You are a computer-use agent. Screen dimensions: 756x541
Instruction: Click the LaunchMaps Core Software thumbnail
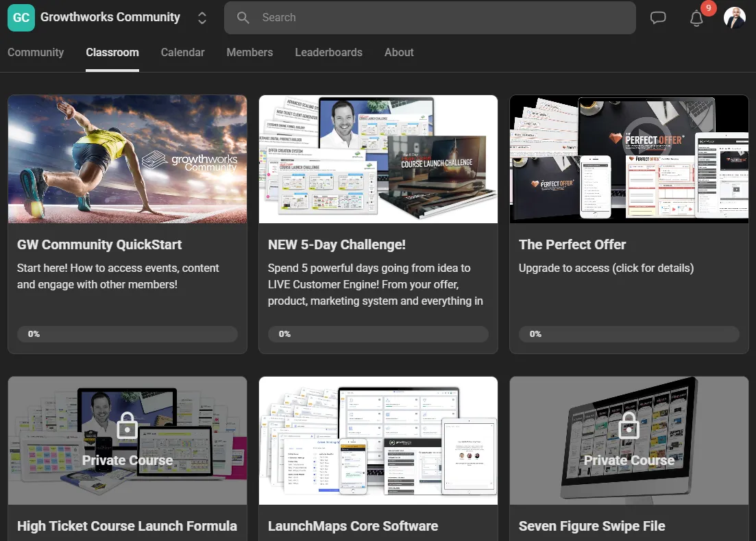tap(378, 441)
